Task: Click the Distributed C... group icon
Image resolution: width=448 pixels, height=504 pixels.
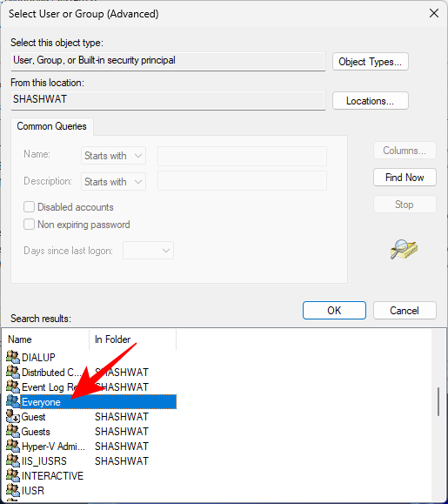Action: pyautogui.click(x=13, y=372)
